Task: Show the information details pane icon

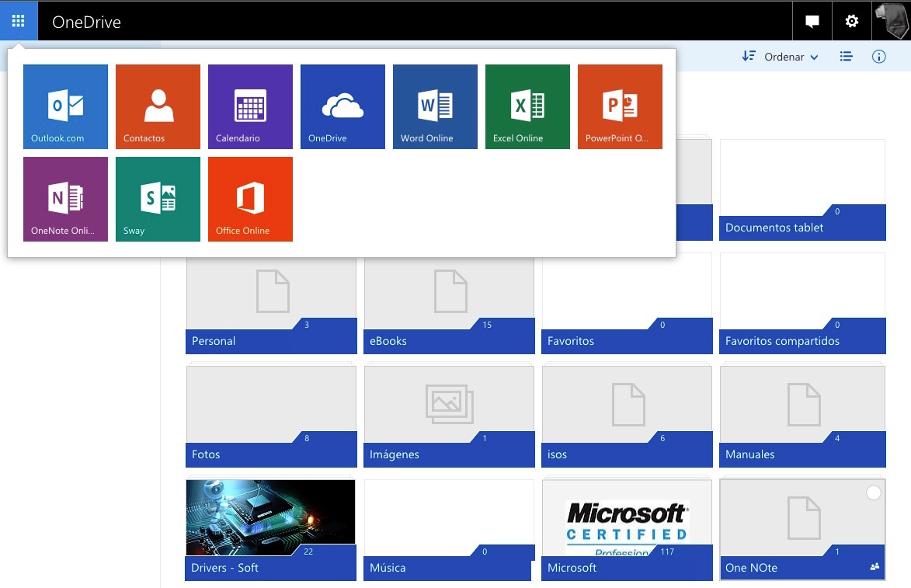Action: click(x=879, y=57)
